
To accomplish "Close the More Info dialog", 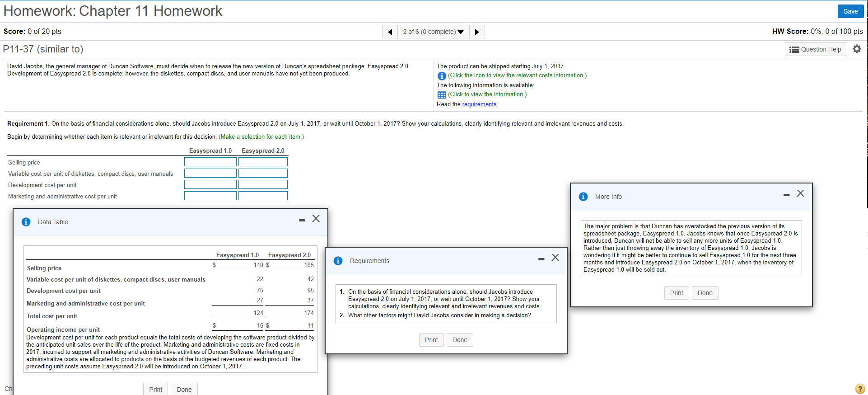I will 801,193.
